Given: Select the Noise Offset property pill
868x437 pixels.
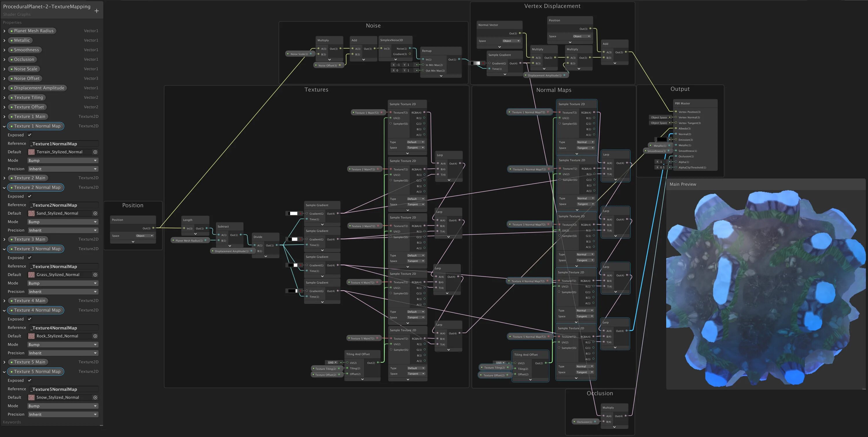Looking at the screenshot, I should coord(27,78).
